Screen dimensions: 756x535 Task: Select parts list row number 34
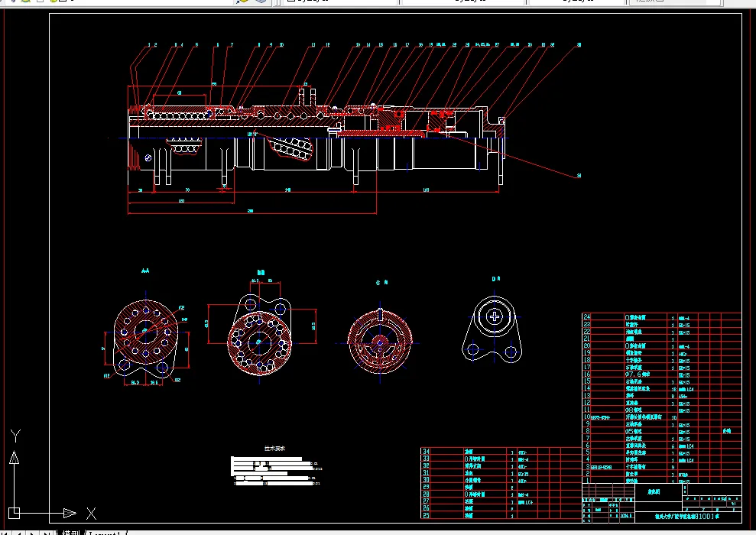(426, 452)
